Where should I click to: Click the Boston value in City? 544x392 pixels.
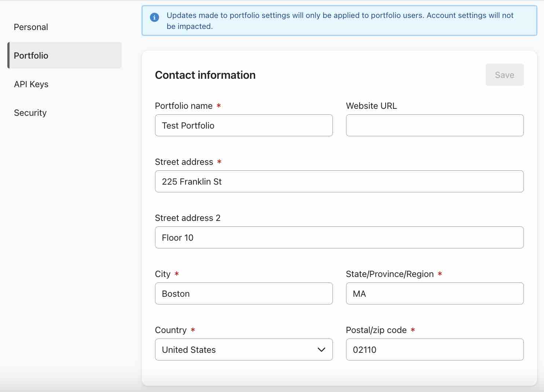[176, 293]
